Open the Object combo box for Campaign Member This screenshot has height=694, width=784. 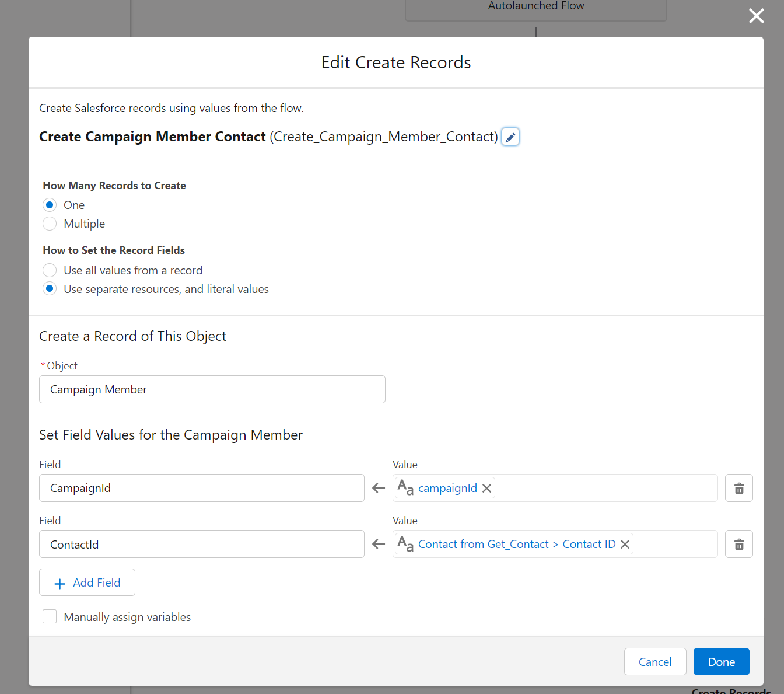tap(212, 389)
